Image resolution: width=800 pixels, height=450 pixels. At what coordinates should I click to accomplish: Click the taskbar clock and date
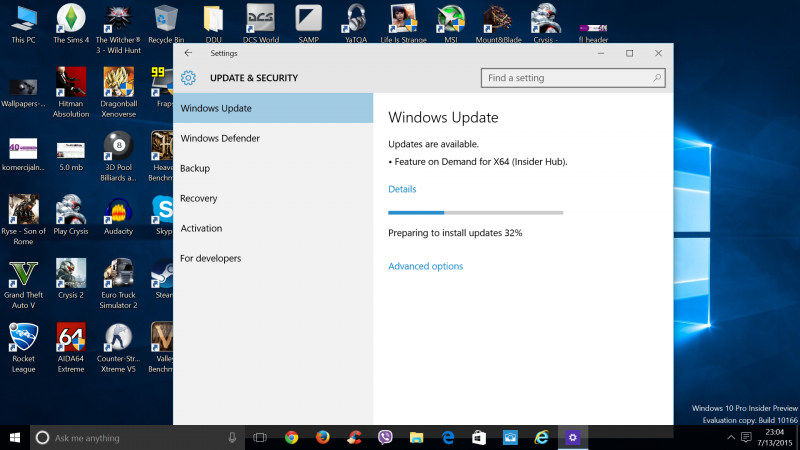775,438
